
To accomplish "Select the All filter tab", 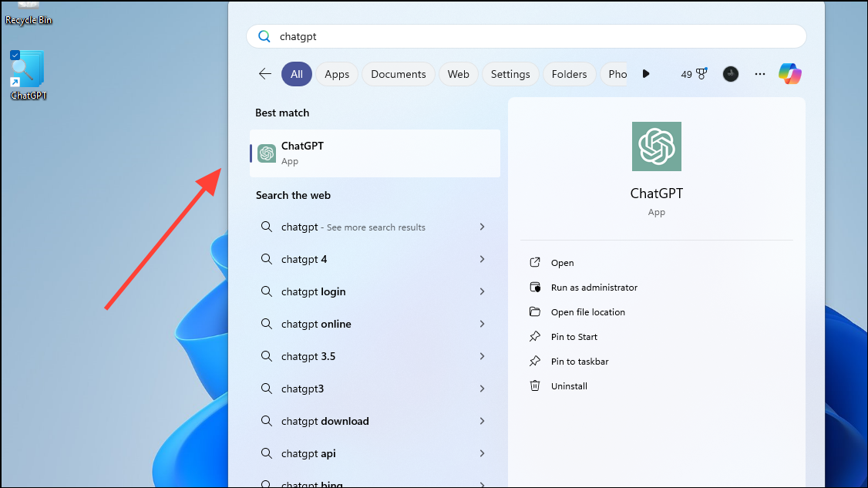I will [297, 74].
